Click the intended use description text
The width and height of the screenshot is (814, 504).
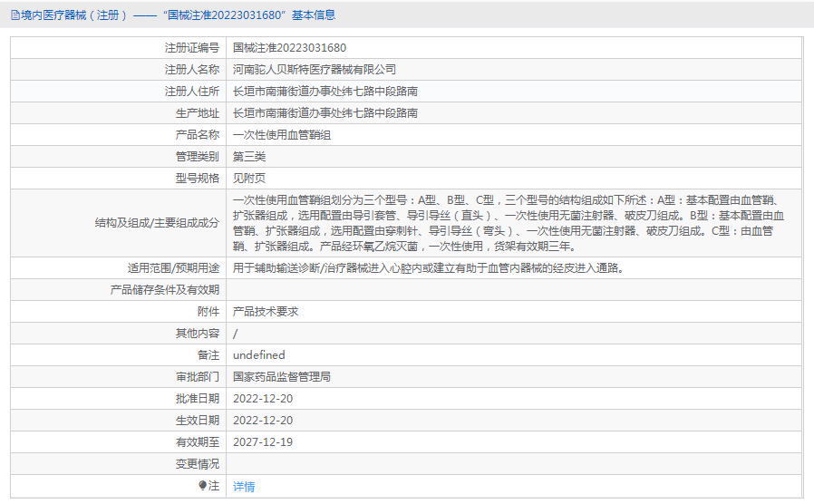[429, 268]
